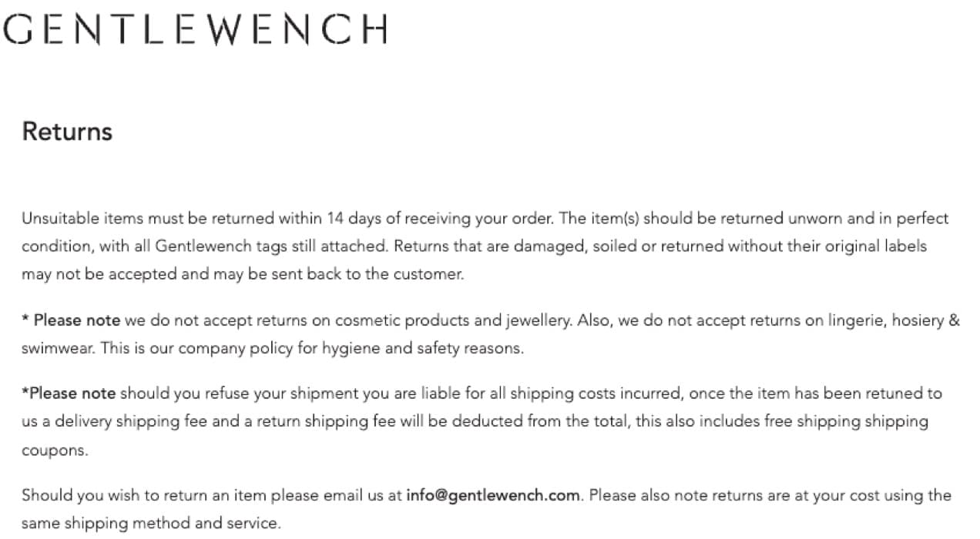Click the Gentlewench logo
Image resolution: width=980 pixels, height=539 pixels.
tap(195, 29)
